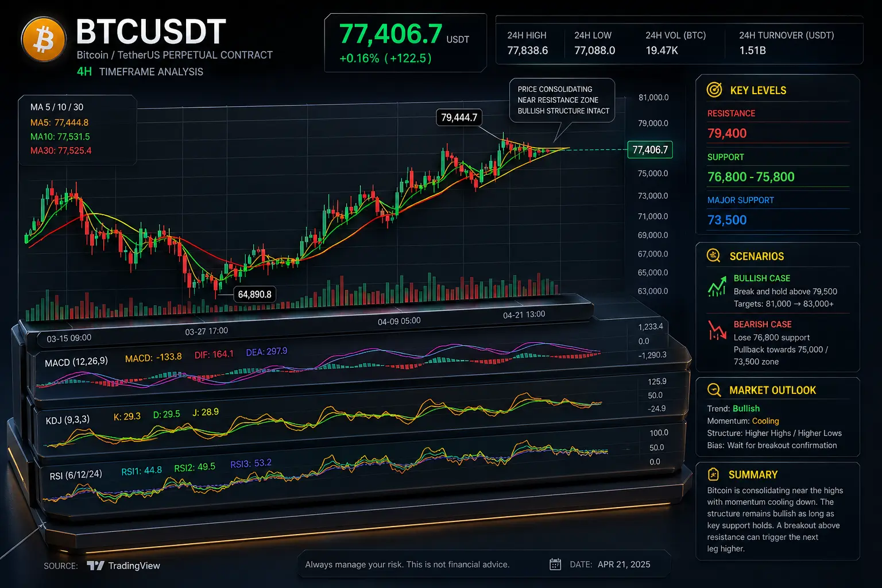Screen dimensions: 882x588
Task: Click the 79,444.7 high-price label on the chart
Action: coord(459,118)
